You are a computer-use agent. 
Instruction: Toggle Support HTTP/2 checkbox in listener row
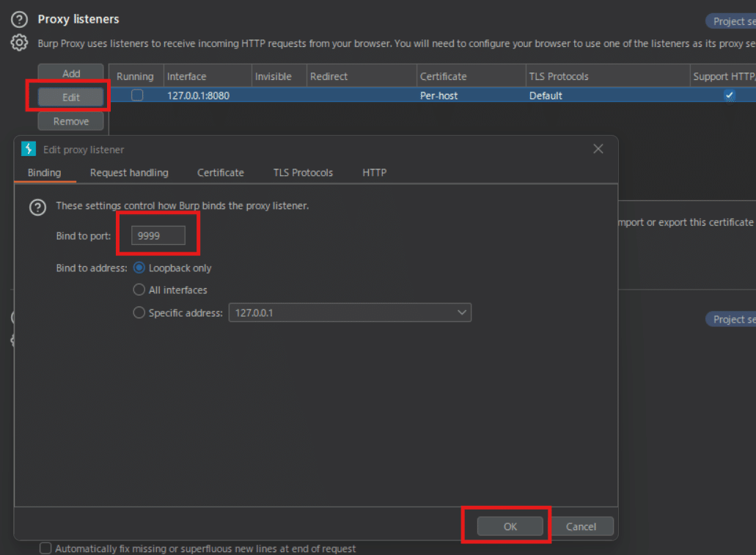click(x=729, y=95)
